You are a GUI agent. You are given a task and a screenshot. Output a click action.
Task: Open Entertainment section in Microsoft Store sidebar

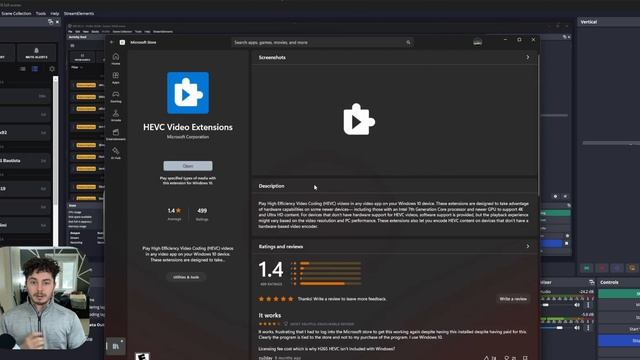[x=116, y=134]
